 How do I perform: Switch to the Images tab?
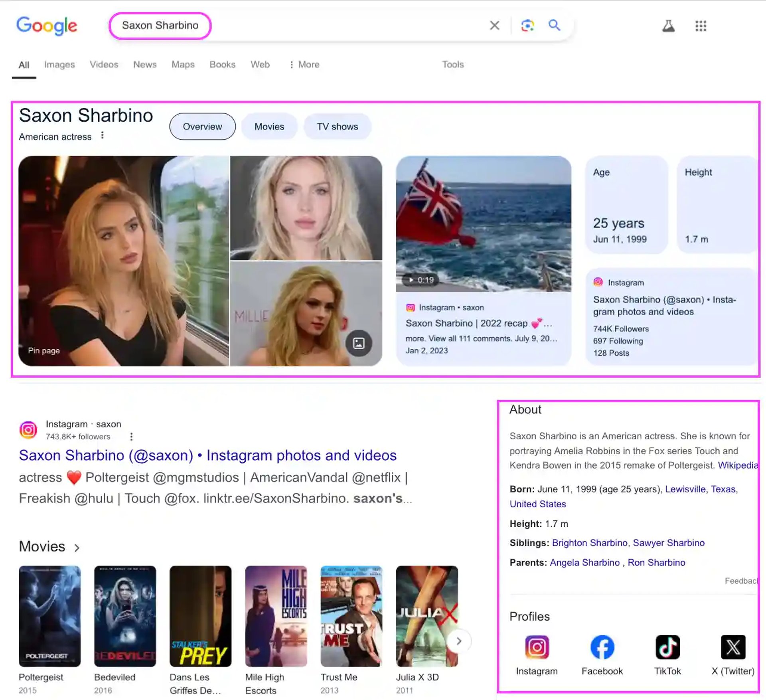pos(59,65)
